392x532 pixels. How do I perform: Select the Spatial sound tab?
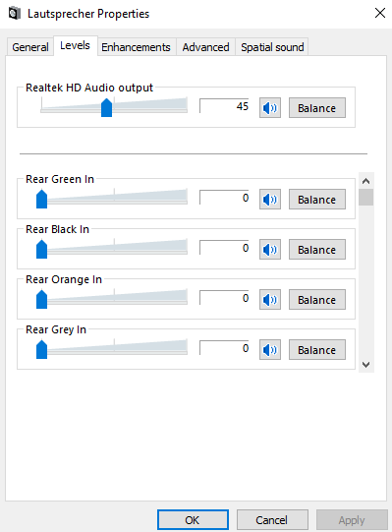(272, 47)
